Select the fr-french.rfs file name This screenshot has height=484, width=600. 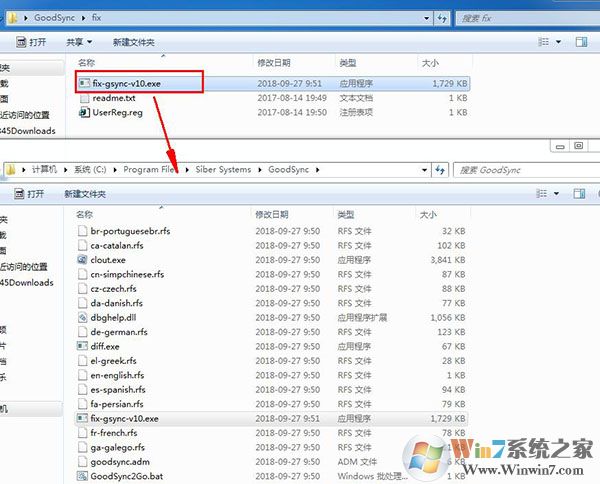point(114,433)
